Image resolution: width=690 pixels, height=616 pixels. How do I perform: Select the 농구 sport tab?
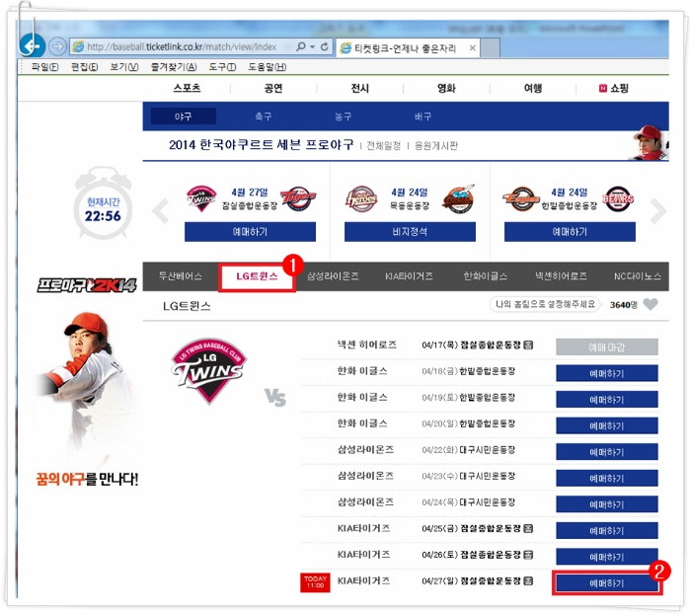point(343,116)
